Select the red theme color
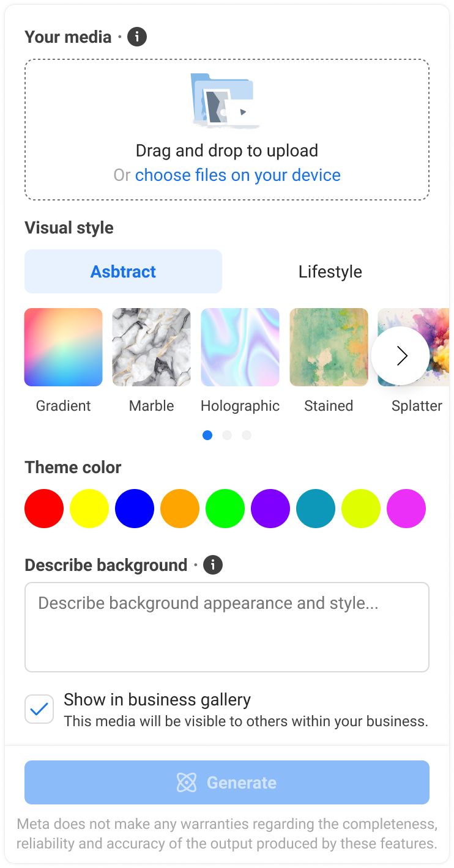454x868 pixels. pyautogui.click(x=44, y=509)
